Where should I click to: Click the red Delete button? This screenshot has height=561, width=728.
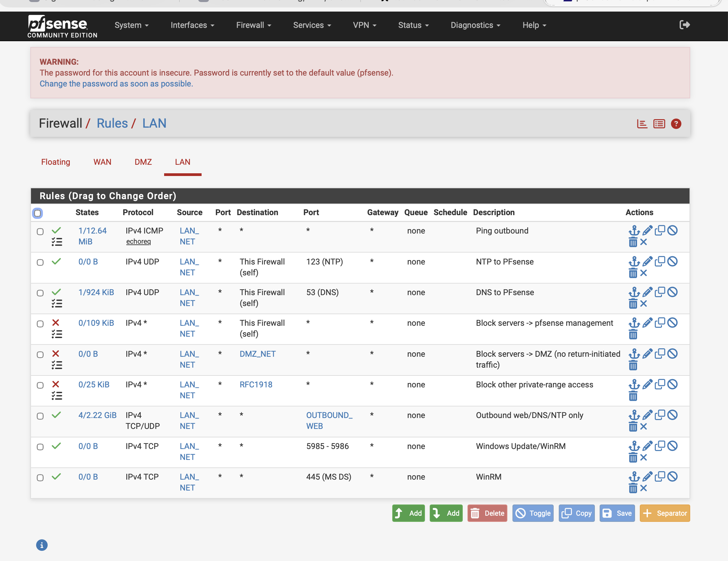[x=487, y=513]
